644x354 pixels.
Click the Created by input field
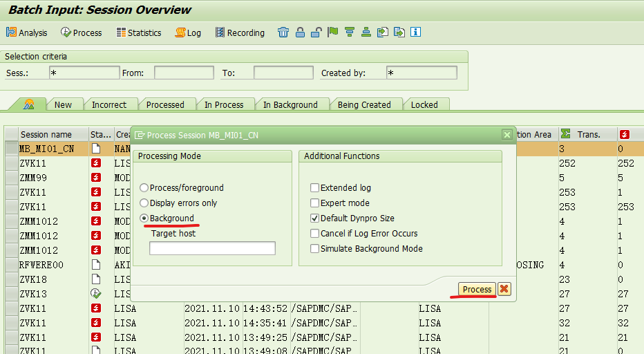tap(422, 73)
